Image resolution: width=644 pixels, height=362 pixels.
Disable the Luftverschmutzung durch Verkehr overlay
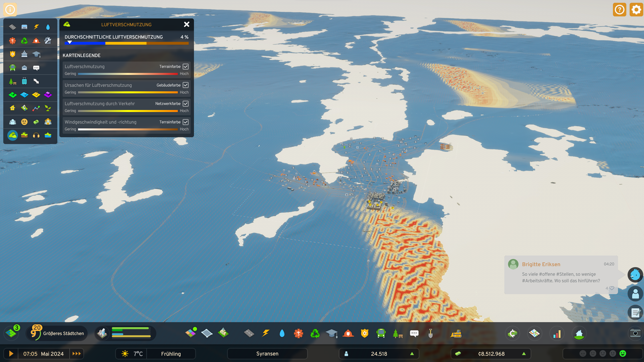[186, 103]
